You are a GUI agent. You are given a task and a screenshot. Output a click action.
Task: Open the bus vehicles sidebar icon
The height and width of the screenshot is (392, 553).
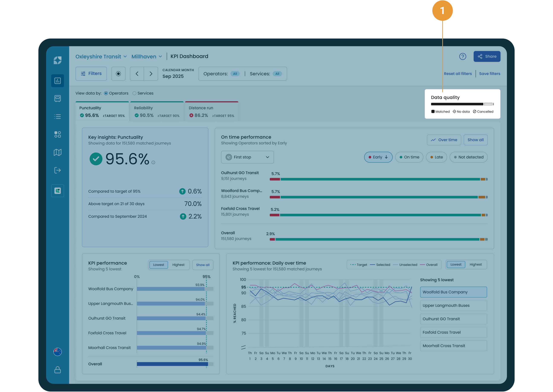click(x=58, y=98)
